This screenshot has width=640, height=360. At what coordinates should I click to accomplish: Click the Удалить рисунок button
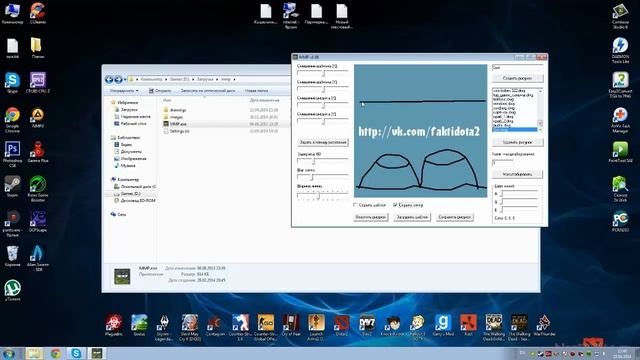pyautogui.click(x=518, y=142)
